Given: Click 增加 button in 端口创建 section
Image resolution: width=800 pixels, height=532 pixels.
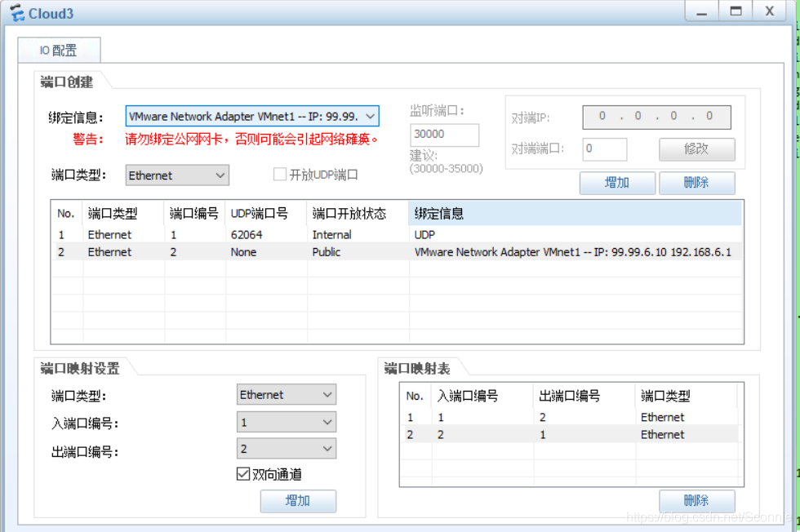Looking at the screenshot, I should (x=617, y=183).
